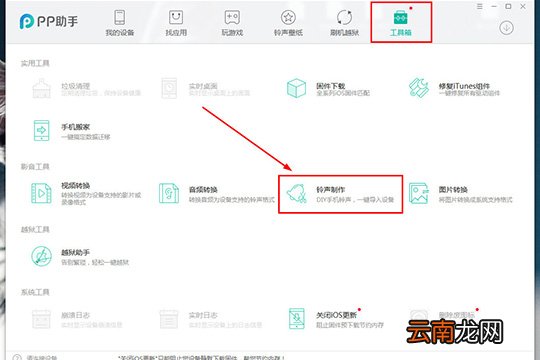Open the 我的设备 (My Device) tab
Image resolution: width=540 pixels, height=360 pixels.
point(120,23)
